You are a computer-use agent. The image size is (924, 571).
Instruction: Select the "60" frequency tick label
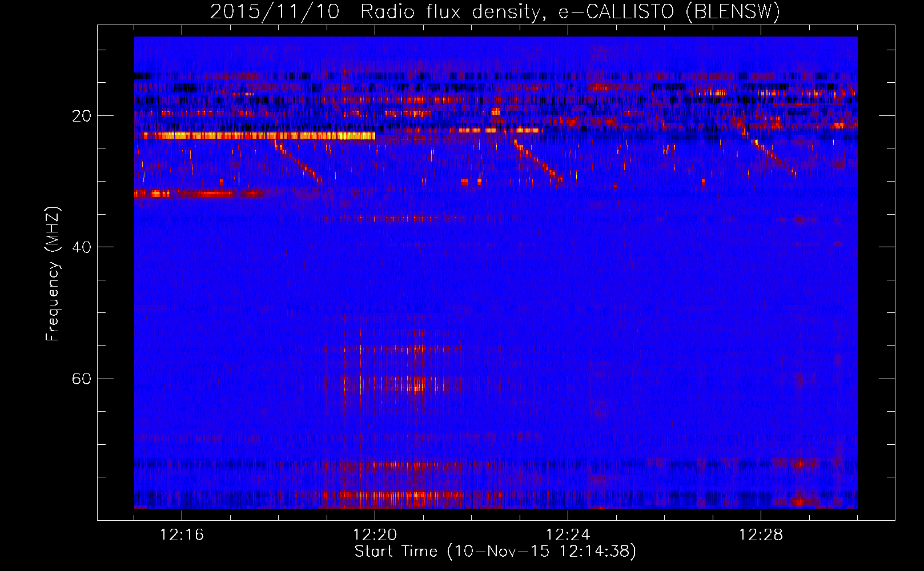click(x=82, y=379)
